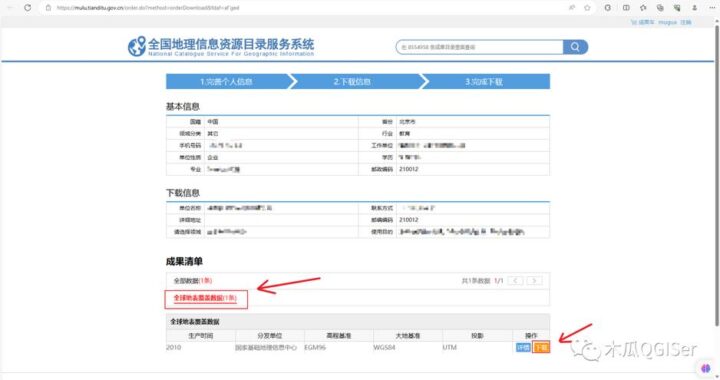
Task: Open split screen icon in browser toolbar
Action: (x=626, y=8)
